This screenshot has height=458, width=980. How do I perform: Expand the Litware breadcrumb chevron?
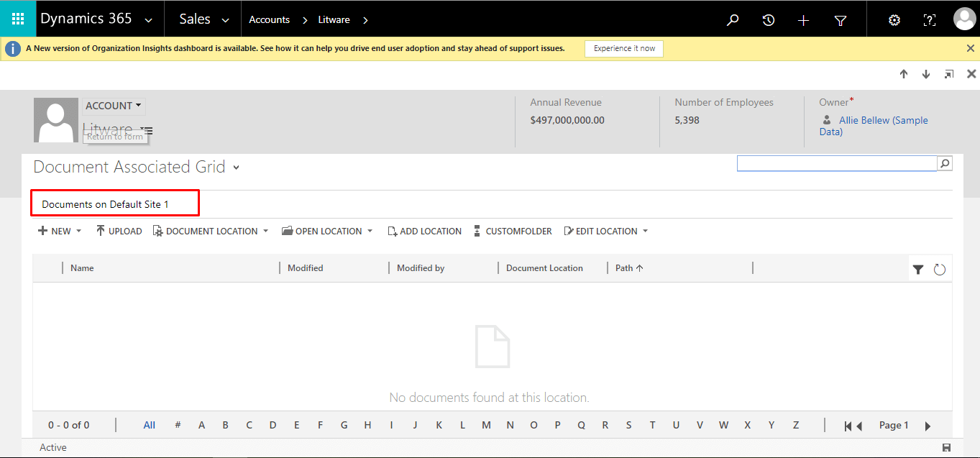(365, 20)
